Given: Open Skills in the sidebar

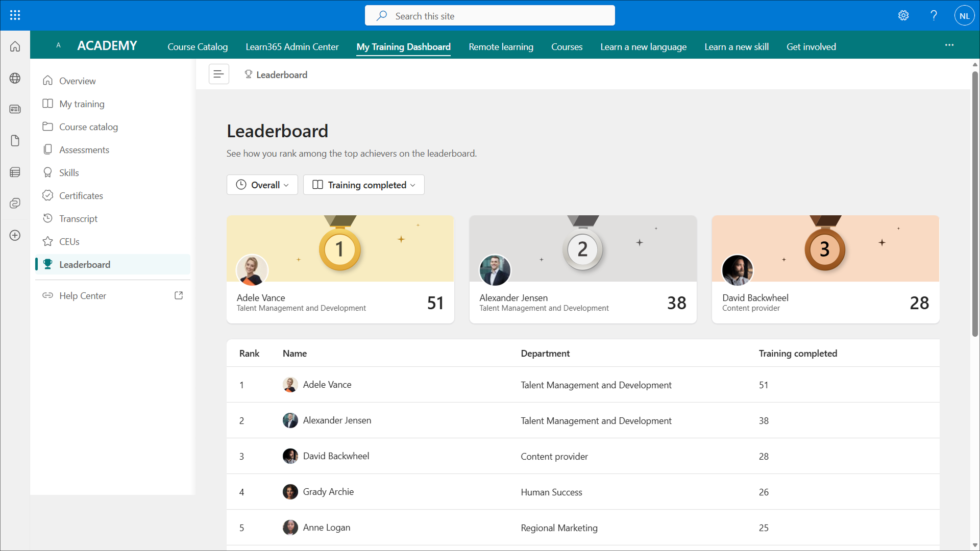Looking at the screenshot, I should 69,172.
